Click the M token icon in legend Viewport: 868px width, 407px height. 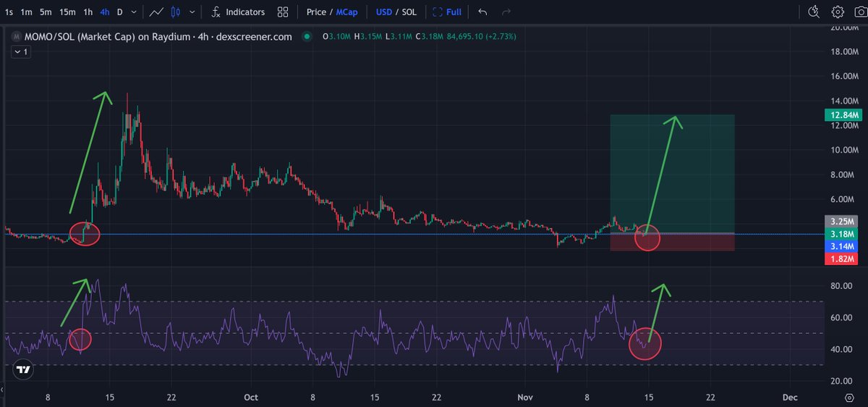[x=16, y=36]
